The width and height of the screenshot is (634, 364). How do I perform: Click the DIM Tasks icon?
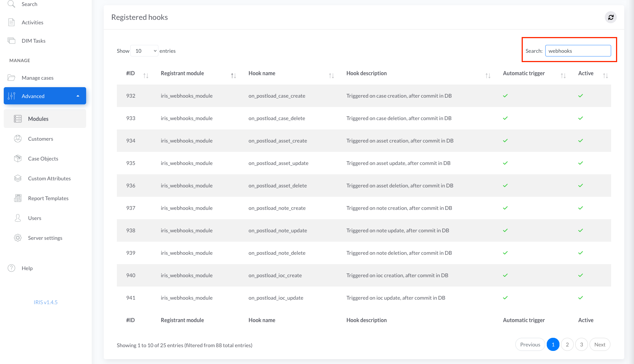12,41
